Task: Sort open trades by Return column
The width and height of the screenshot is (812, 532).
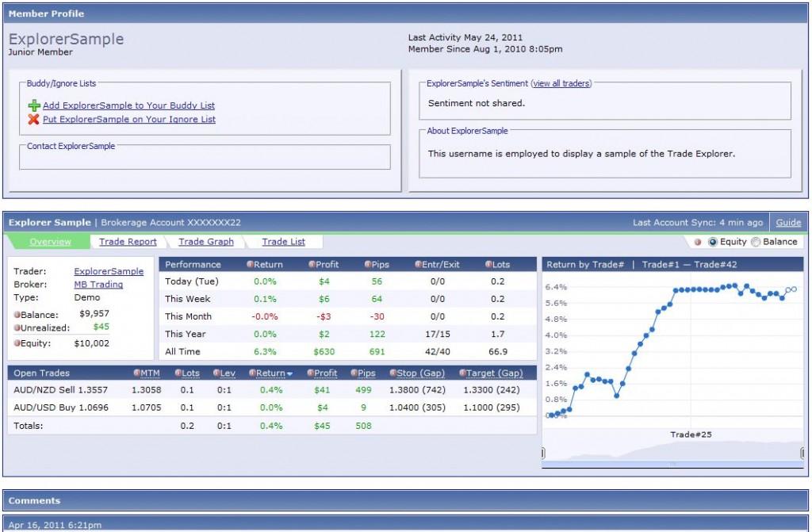Action: point(270,373)
